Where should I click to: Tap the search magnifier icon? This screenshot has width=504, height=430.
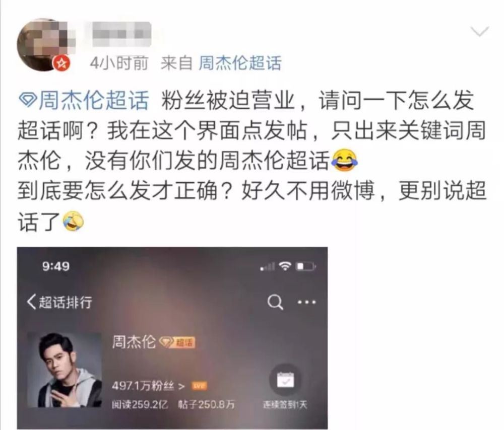(276, 302)
